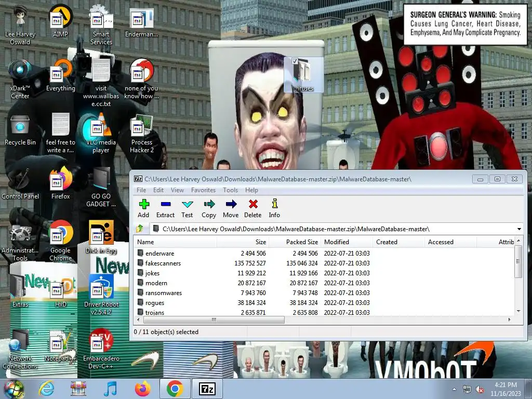Select the Everything desktop shortcut
Viewport: 532px width, 399px height.
coord(60,75)
